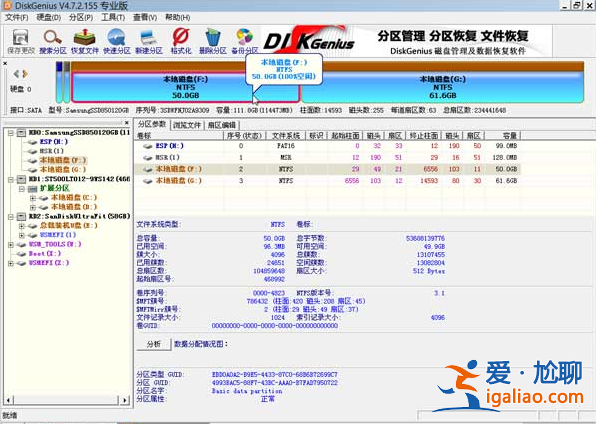The height and width of the screenshot is (424, 596).
Task: Click the 分区类型 GUID value text
Action: tap(275, 375)
